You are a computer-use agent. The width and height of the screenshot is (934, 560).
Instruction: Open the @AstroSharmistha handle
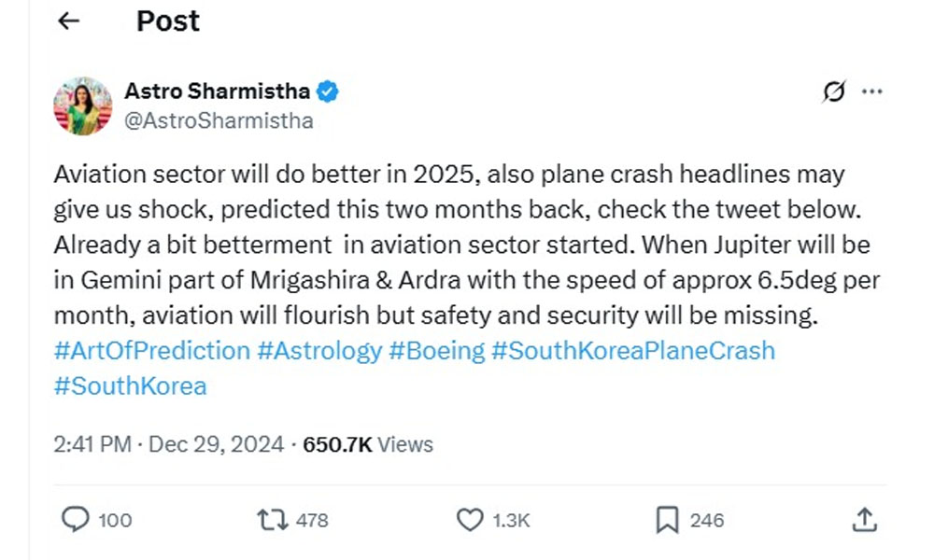pyautogui.click(x=219, y=120)
